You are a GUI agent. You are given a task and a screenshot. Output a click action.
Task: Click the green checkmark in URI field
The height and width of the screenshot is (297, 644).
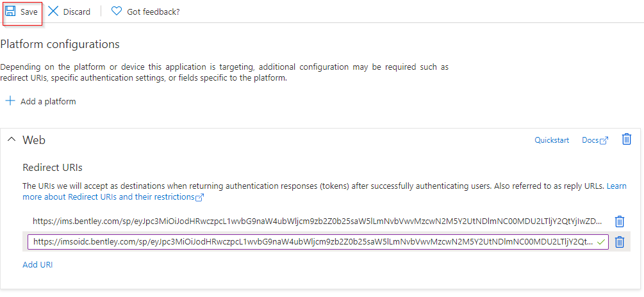(600, 242)
